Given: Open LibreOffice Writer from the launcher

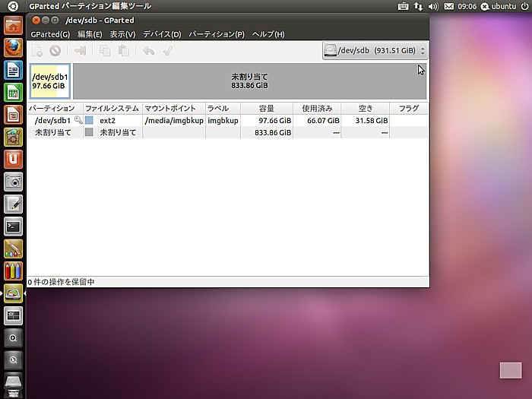Looking at the screenshot, I should [13, 70].
